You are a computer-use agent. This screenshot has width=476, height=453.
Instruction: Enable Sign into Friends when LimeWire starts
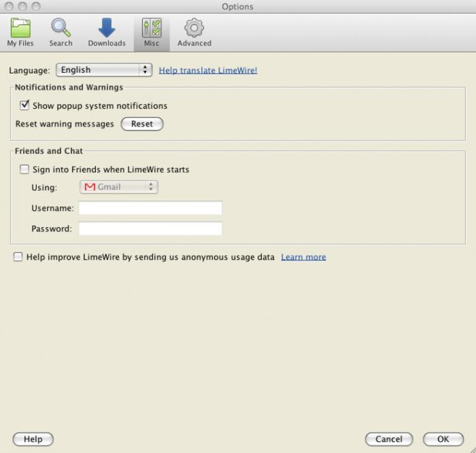click(24, 169)
